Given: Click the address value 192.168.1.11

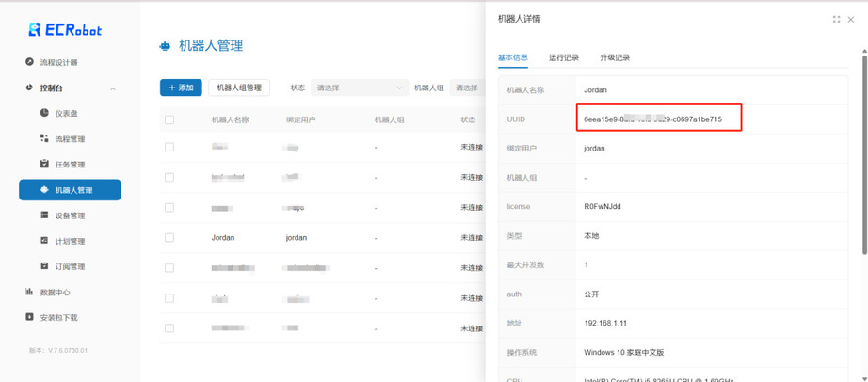Looking at the screenshot, I should click(x=605, y=323).
